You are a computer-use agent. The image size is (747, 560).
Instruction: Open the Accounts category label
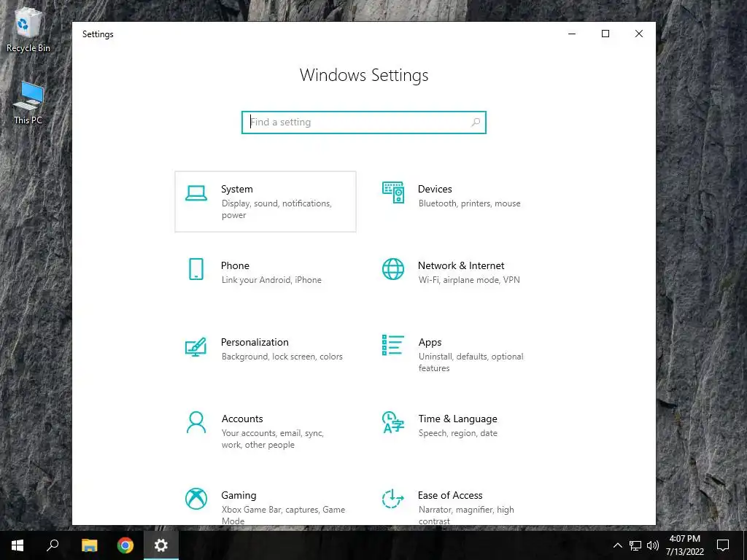point(242,419)
